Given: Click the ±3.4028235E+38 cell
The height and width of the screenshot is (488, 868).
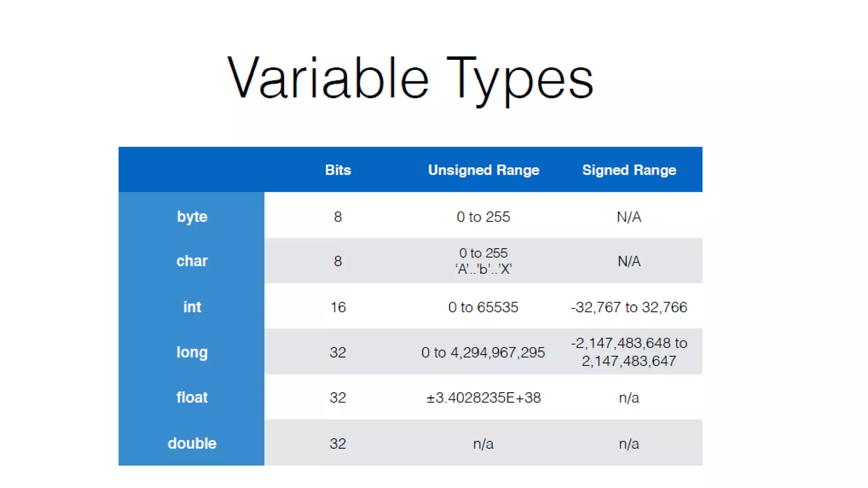Looking at the screenshot, I should [483, 398].
